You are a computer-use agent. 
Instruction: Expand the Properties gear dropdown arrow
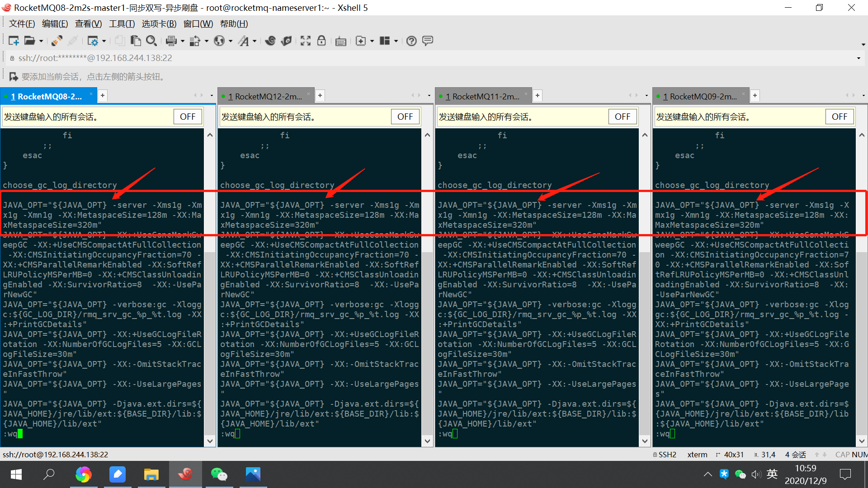(104, 41)
